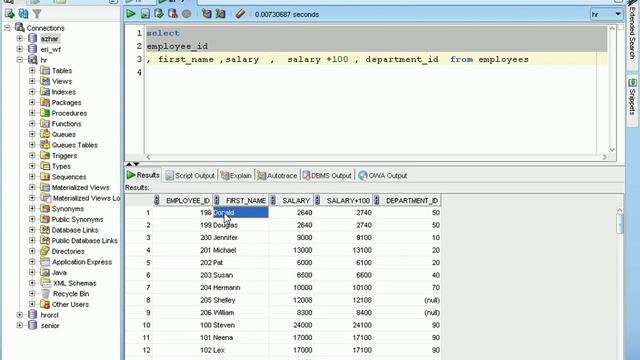Open the OWA Output tab
Image resolution: width=640 pixels, height=360 pixels.
(x=383, y=176)
